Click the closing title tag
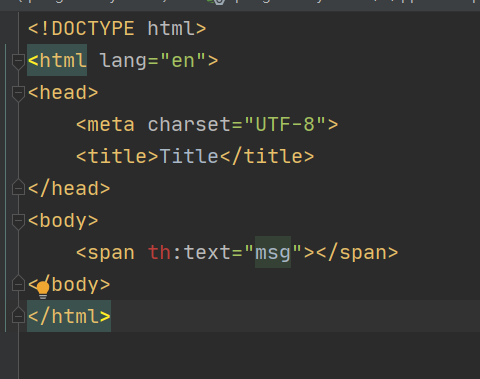 point(267,157)
